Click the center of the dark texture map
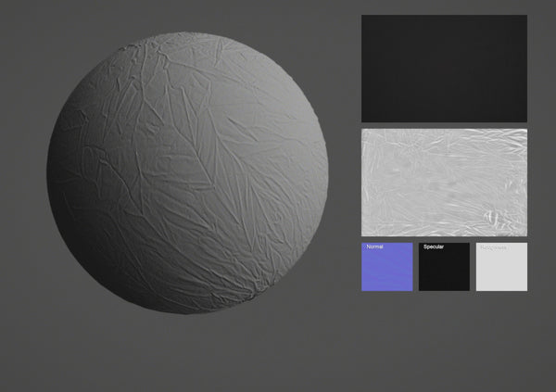The height and width of the screenshot is (392, 556). (x=444, y=69)
